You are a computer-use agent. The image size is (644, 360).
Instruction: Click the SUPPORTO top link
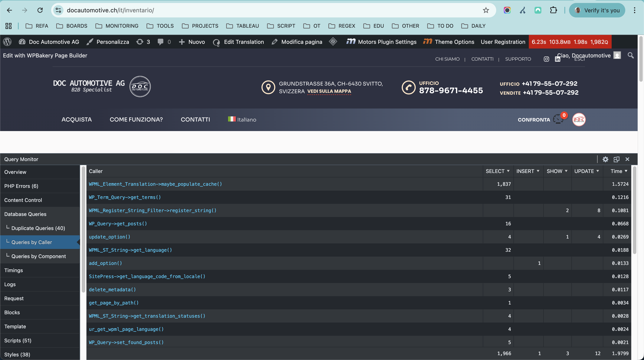click(x=518, y=59)
